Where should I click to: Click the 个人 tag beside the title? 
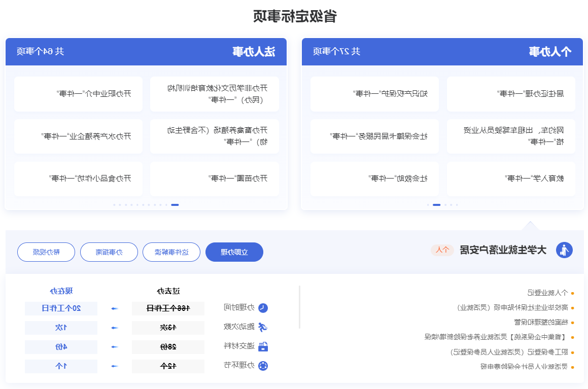442,250
